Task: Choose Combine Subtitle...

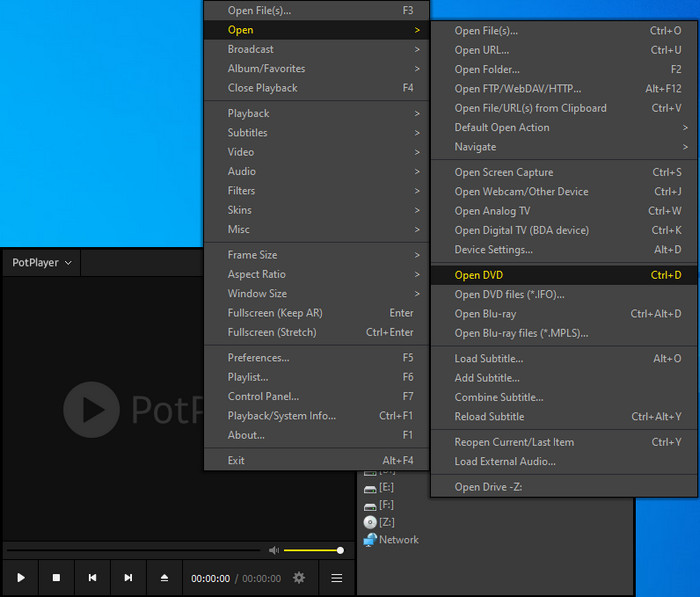Action: (x=564, y=397)
